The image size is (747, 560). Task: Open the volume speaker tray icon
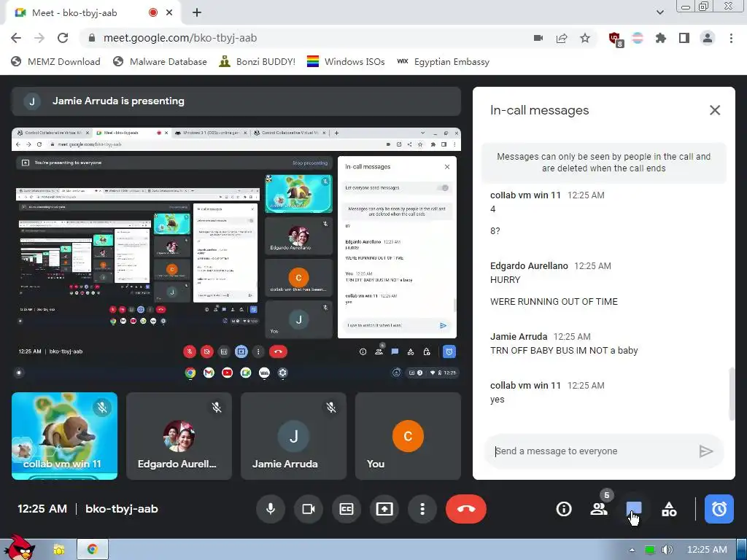pos(667,550)
